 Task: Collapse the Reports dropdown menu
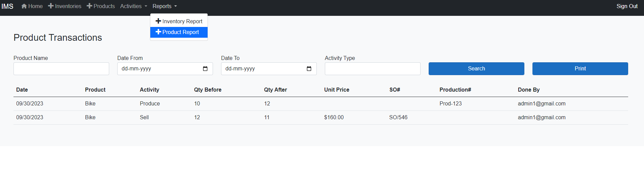164,6
